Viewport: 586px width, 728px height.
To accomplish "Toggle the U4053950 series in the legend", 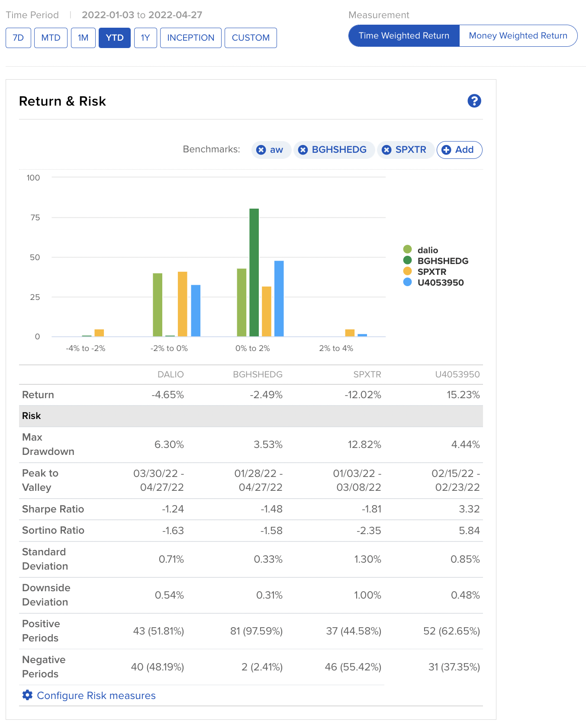I will 440,283.
